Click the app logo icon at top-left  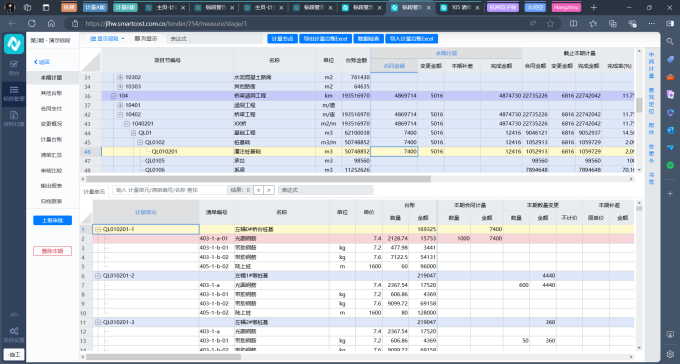[14, 44]
